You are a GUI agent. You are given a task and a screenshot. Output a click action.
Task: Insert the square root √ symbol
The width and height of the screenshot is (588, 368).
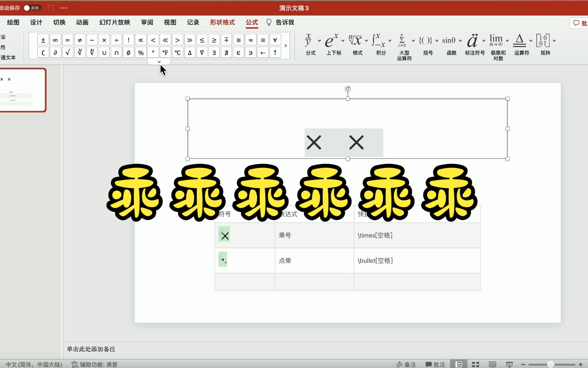pos(67,52)
